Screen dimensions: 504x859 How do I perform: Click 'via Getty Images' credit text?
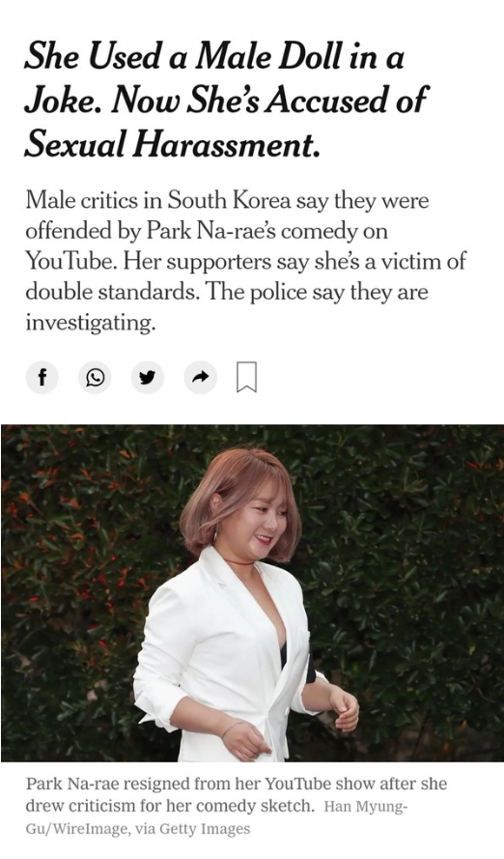coord(191,829)
